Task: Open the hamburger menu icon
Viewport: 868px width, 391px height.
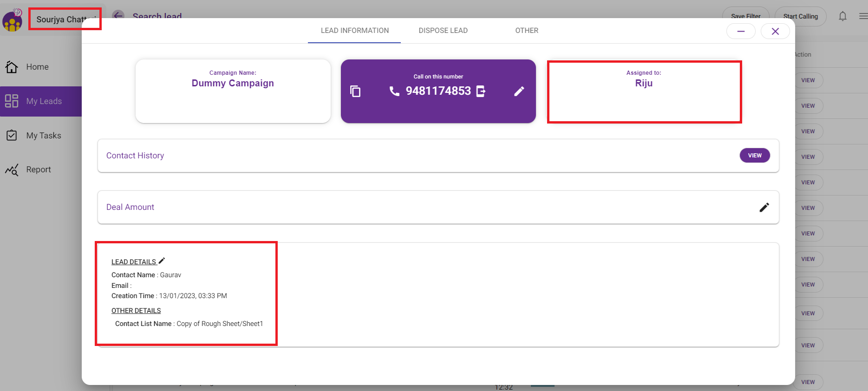Action: 863,16
